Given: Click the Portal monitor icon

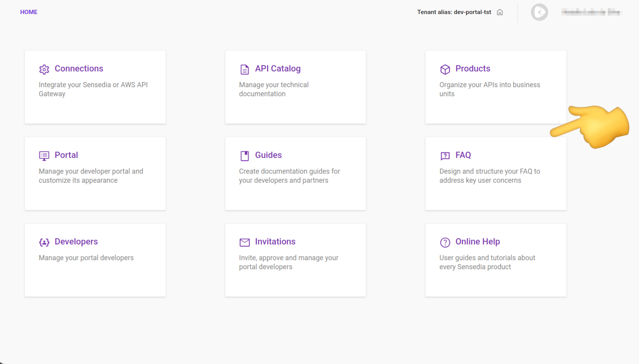Looking at the screenshot, I should click(44, 155).
